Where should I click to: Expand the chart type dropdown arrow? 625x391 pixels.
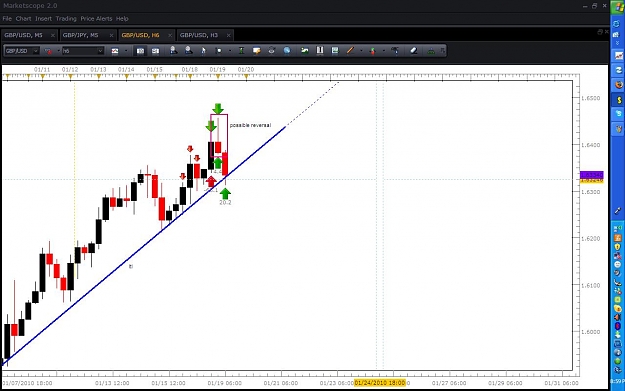tap(126, 51)
